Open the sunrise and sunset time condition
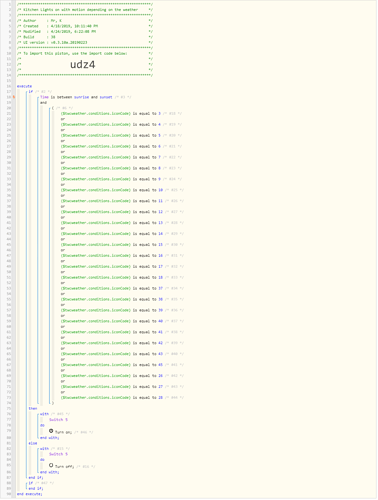The height and width of the screenshot is (500, 378). [76, 97]
